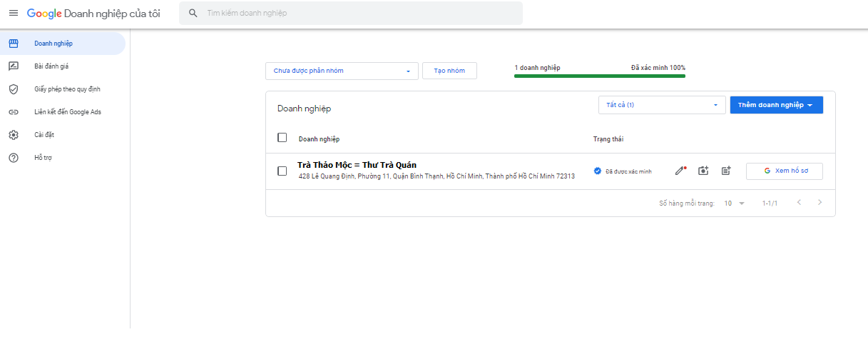Click the Tạo nhóm button
868x357 pixels.
pyautogui.click(x=449, y=71)
